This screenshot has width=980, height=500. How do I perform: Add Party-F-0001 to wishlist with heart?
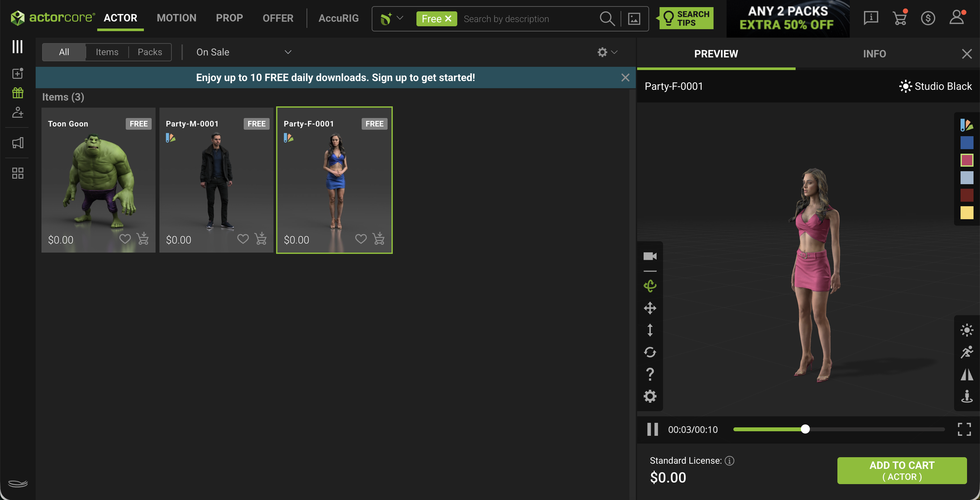point(361,239)
